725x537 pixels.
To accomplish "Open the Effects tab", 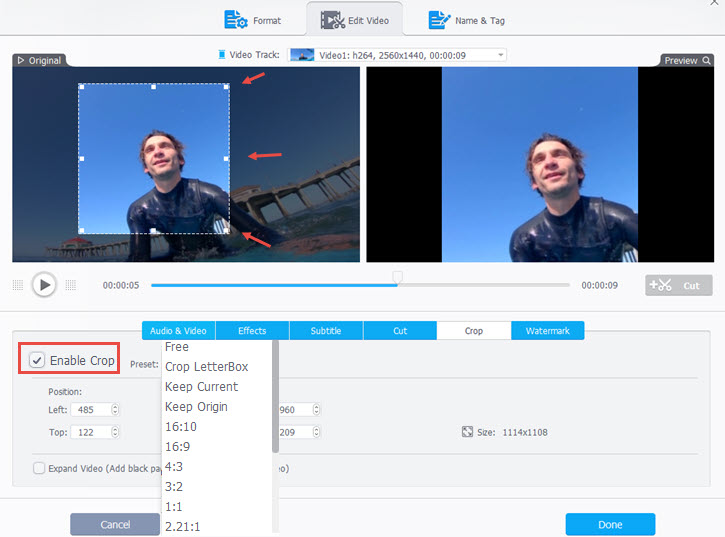I will (x=252, y=331).
